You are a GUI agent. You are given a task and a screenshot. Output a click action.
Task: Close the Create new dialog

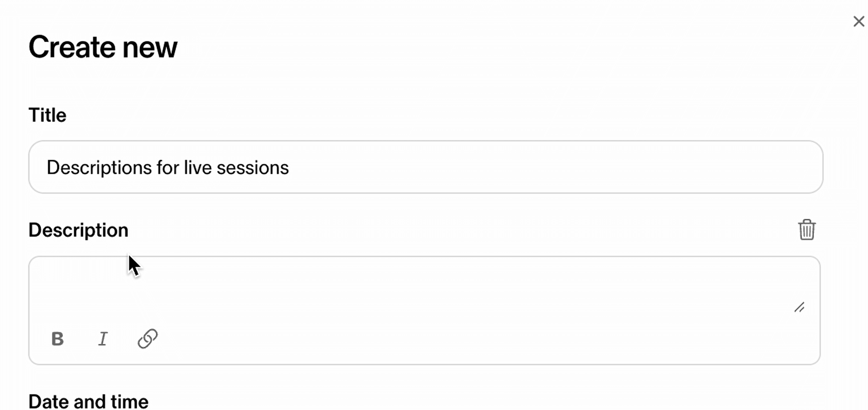[858, 21]
